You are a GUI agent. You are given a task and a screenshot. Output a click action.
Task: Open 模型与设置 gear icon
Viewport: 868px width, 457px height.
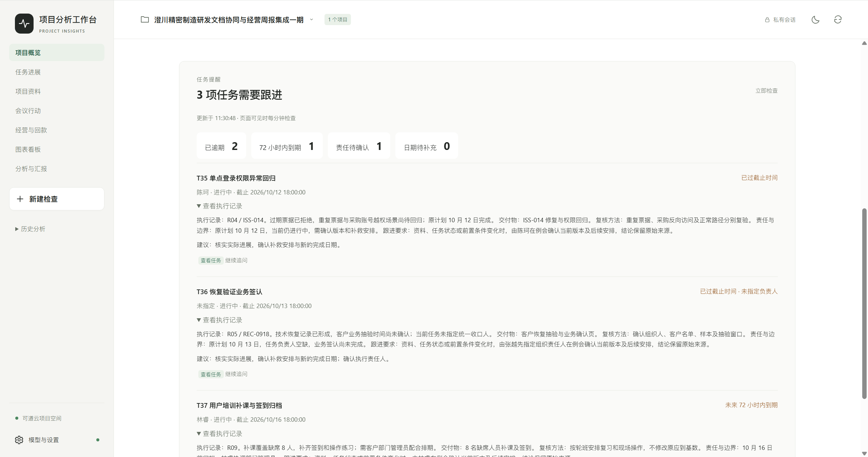click(19, 440)
